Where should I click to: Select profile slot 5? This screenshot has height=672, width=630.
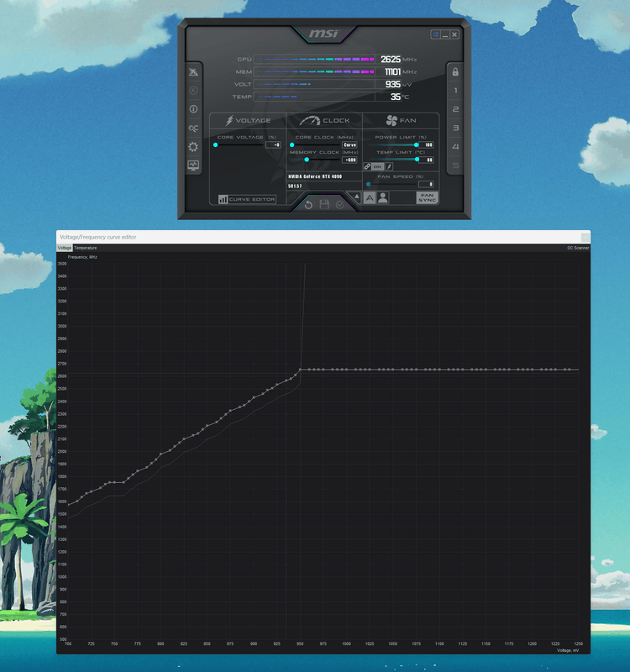(455, 165)
